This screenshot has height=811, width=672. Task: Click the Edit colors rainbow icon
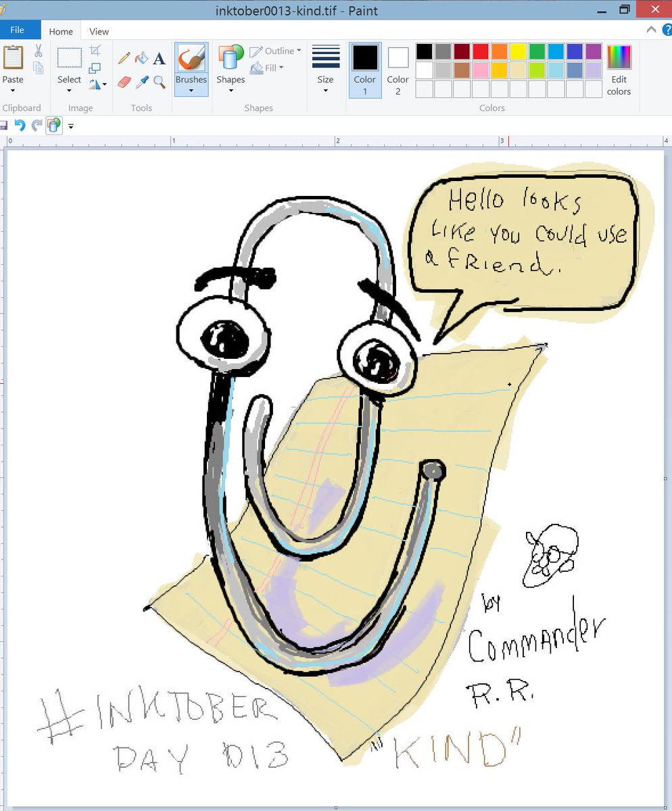[619, 57]
